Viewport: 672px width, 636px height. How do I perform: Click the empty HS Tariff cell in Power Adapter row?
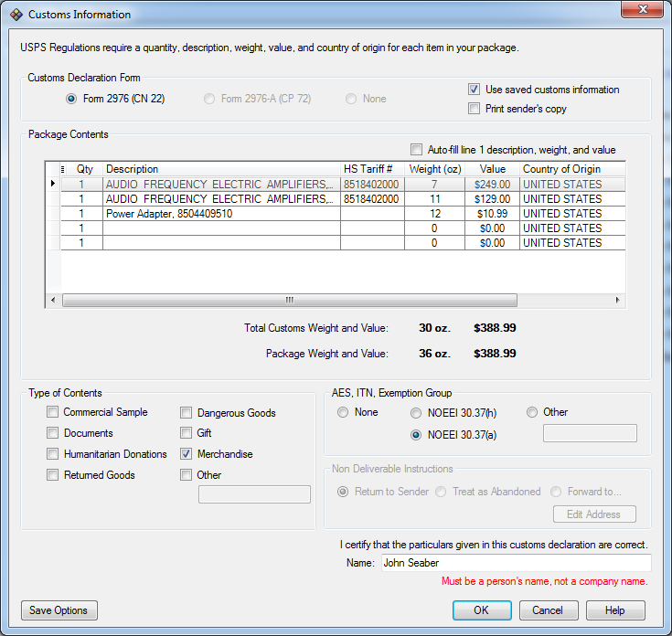[x=372, y=214]
